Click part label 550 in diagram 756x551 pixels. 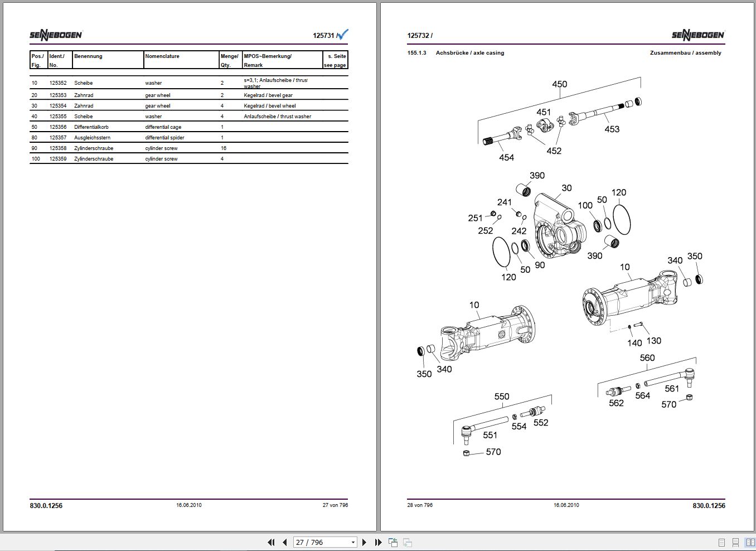pos(502,397)
